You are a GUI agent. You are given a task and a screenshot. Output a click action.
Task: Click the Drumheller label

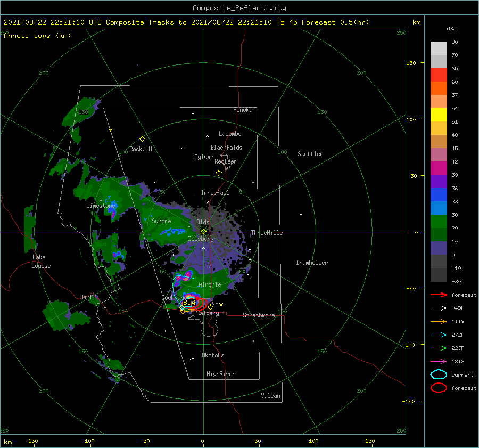[x=312, y=263]
